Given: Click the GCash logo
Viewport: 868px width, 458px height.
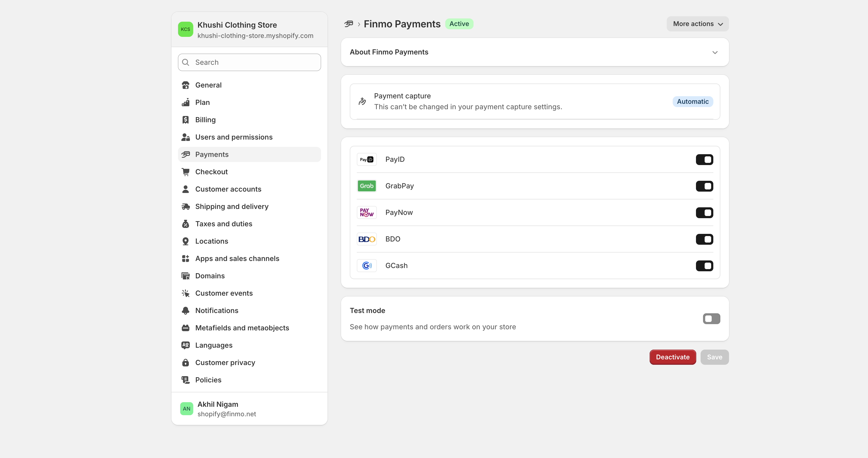Looking at the screenshot, I should click(367, 266).
